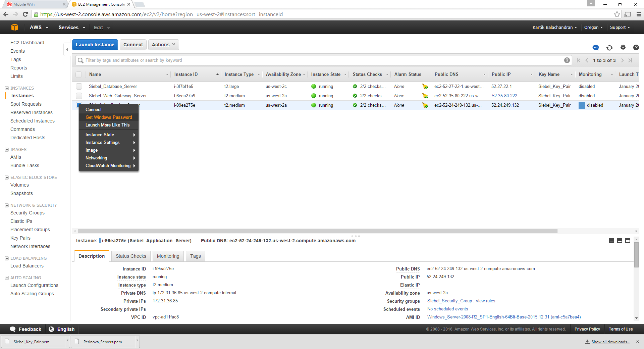The width and height of the screenshot is (644, 349).
Task: Click filter help icon in search bar
Action: (567, 60)
